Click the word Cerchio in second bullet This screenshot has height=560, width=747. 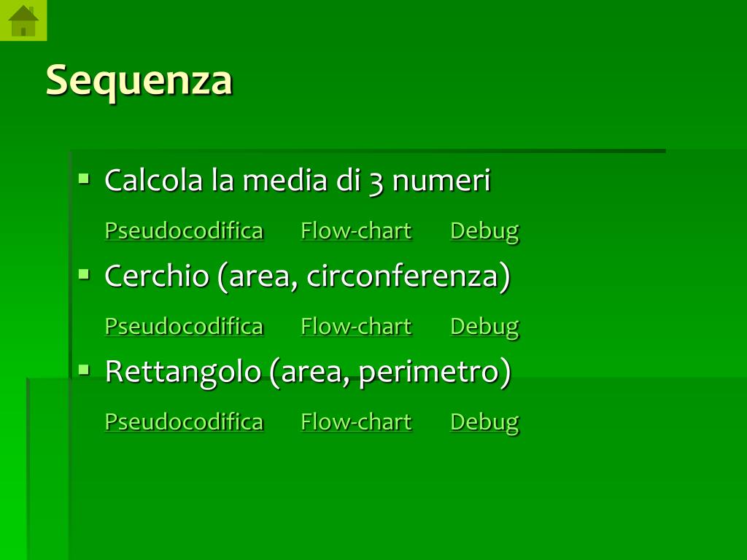157,276
